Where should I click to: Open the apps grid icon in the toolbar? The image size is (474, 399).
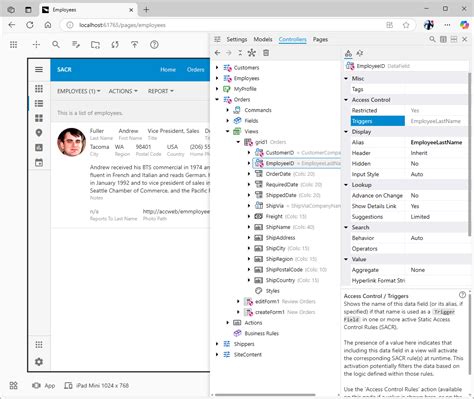click(x=13, y=45)
